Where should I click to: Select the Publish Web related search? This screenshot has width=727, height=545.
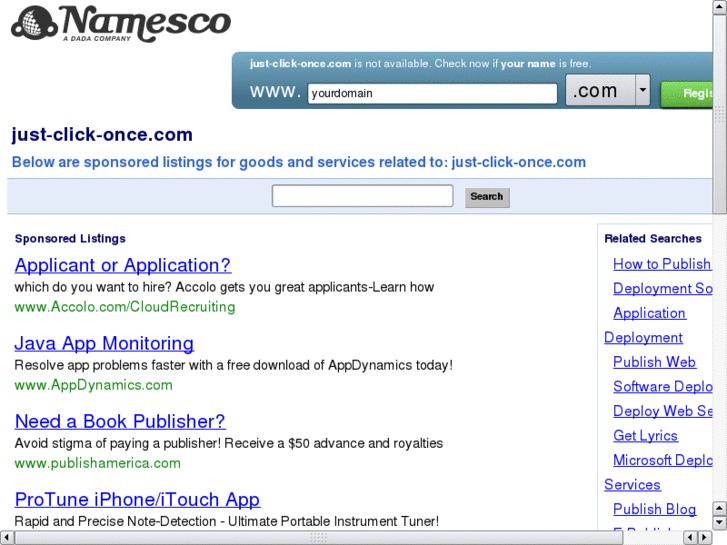click(654, 362)
